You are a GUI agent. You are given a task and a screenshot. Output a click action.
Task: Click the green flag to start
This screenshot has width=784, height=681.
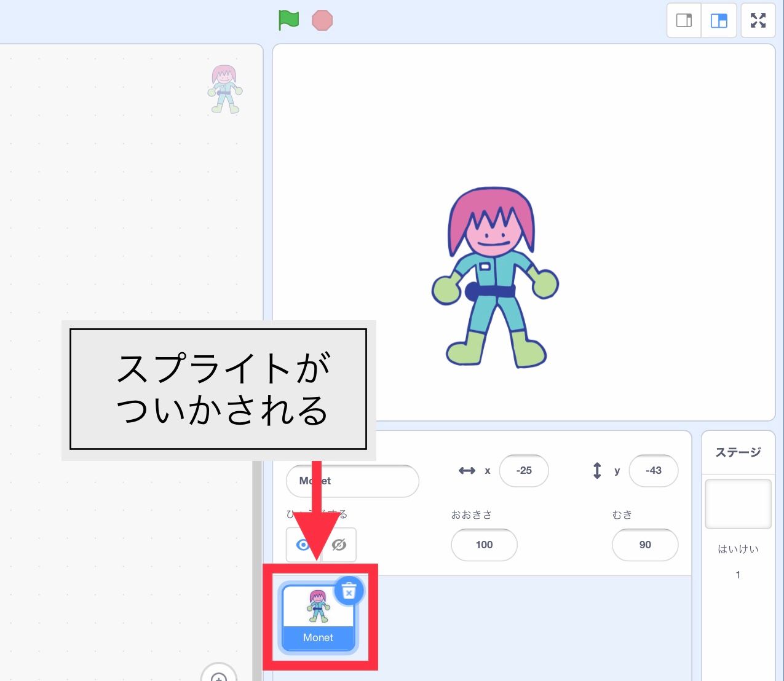click(288, 20)
